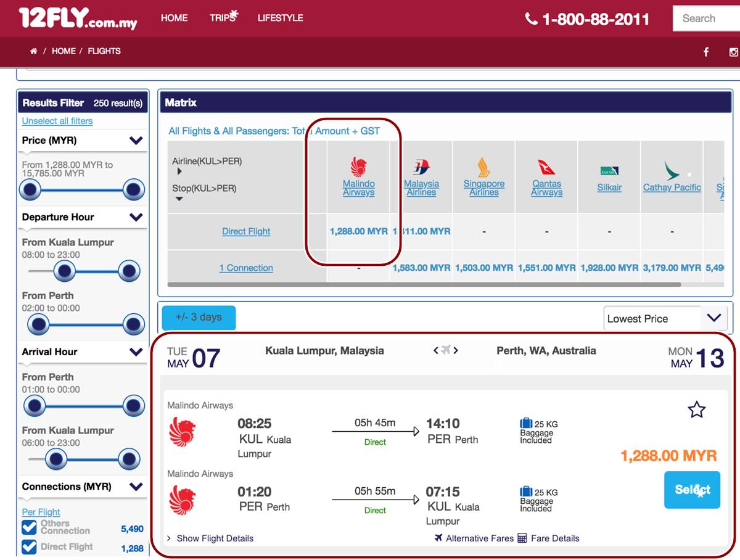Image resolution: width=740 pixels, height=560 pixels.
Task: Open the LIFESTYLE menu item
Action: pos(281,18)
